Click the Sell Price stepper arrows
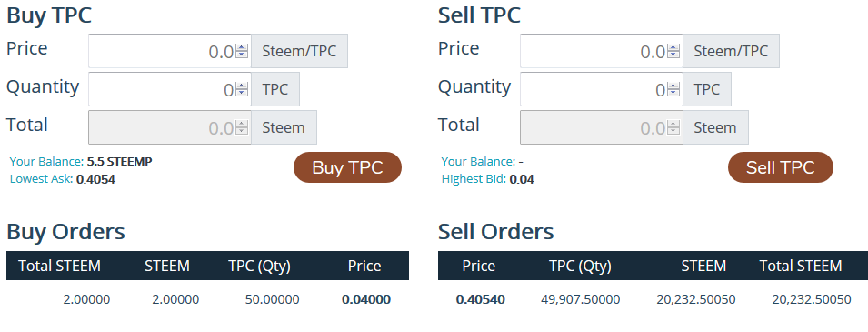 [x=673, y=51]
